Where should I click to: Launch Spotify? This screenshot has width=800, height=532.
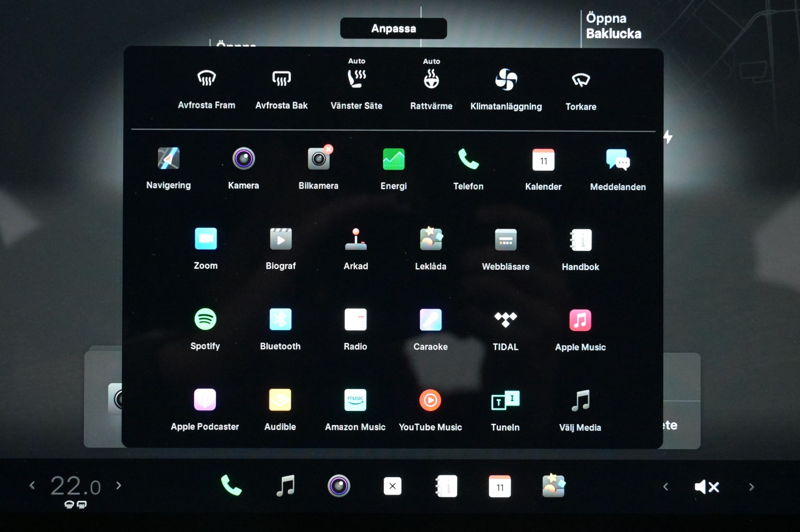pyautogui.click(x=205, y=329)
